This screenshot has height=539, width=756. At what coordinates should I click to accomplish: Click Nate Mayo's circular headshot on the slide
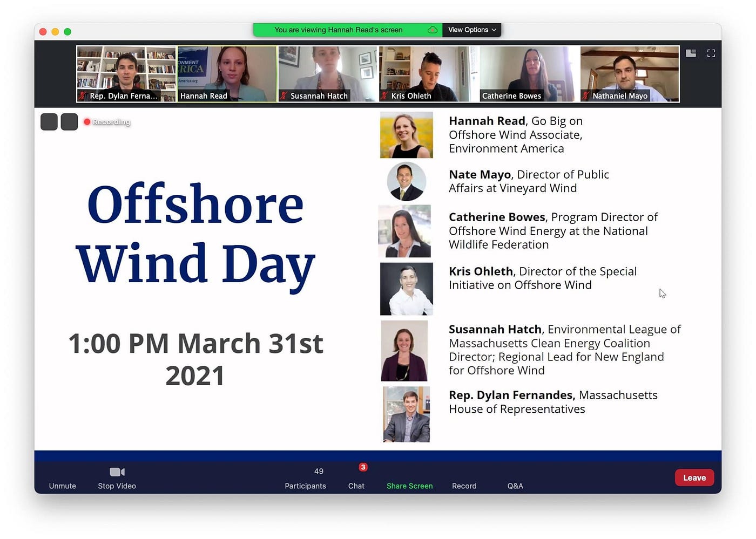click(x=407, y=181)
